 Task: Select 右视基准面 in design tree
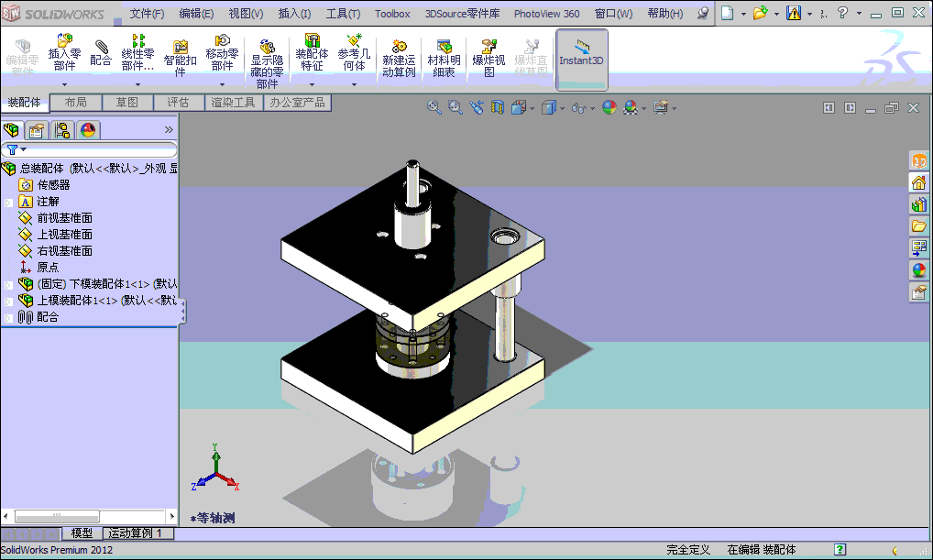tap(64, 250)
